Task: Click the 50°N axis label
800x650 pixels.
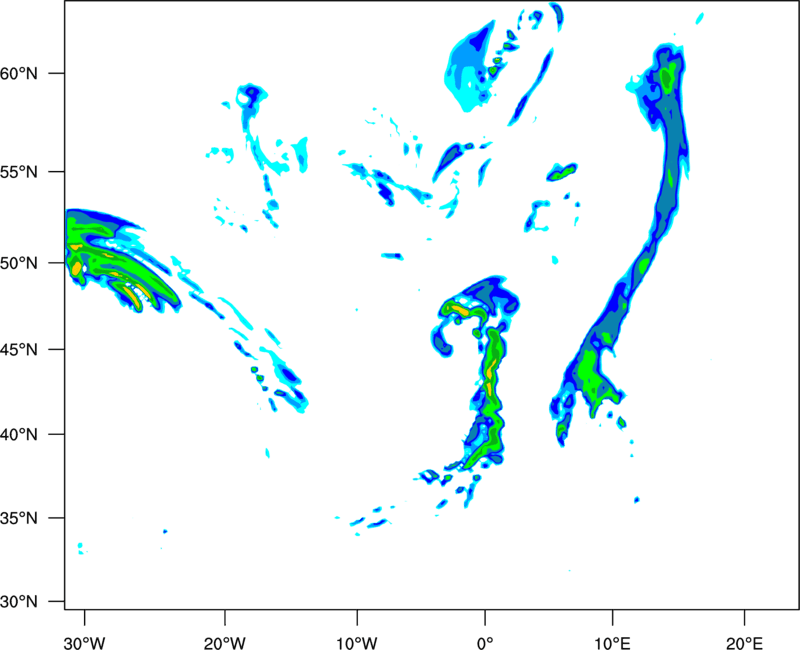Action: [19, 263]
